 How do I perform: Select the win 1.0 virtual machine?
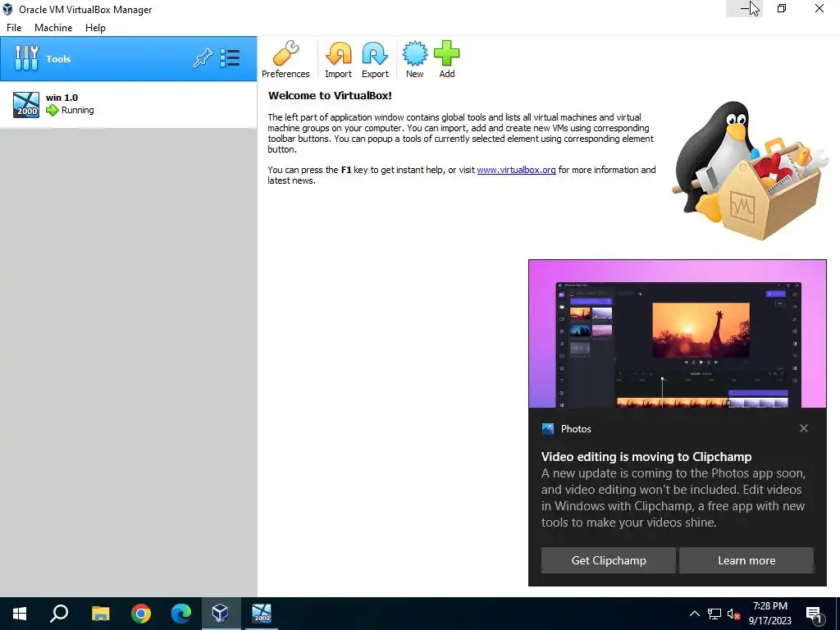click(x=129, y=104)
